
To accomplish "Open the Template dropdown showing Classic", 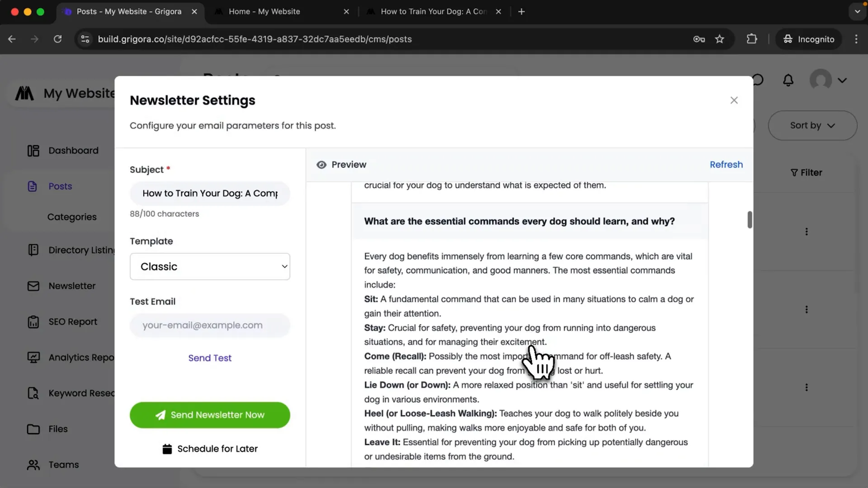I will click(x=209, y=266).
